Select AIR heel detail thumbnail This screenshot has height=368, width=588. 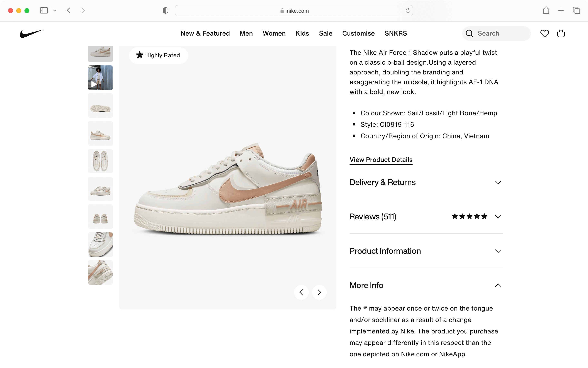coord(100,272)
